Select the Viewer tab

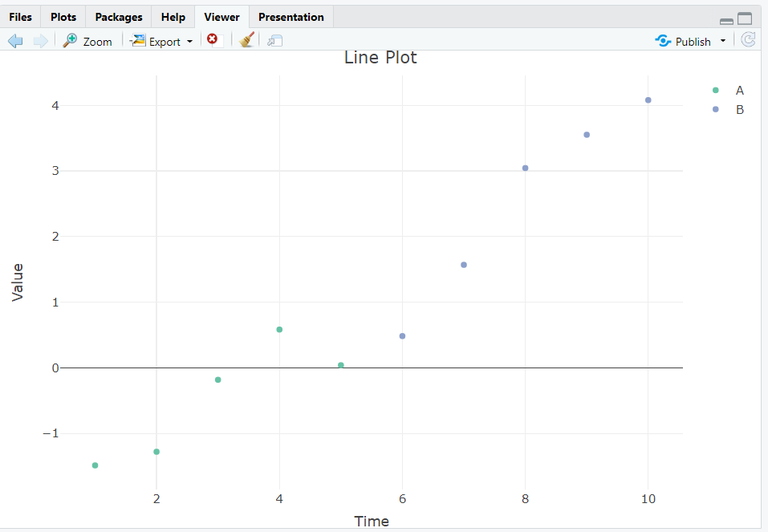point(222,17)
